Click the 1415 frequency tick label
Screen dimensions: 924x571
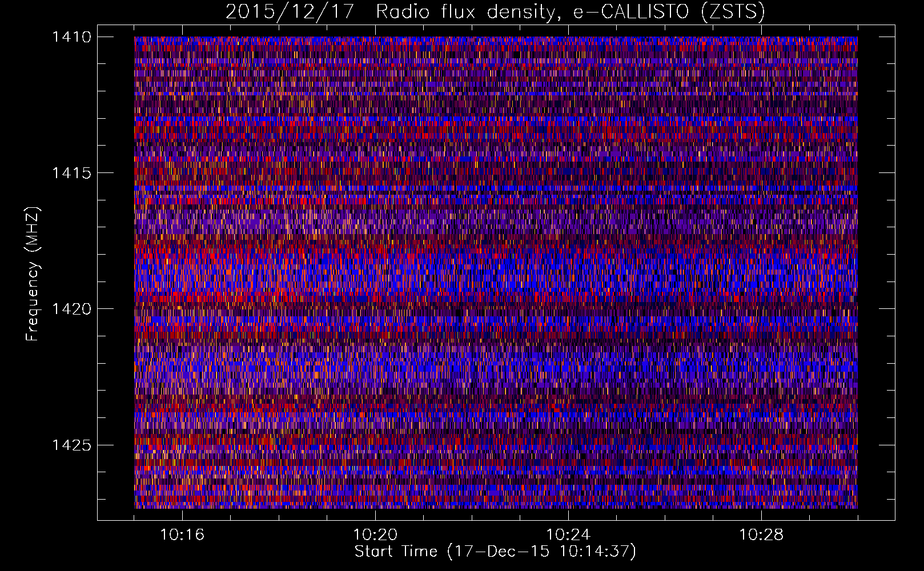point(71,173)
